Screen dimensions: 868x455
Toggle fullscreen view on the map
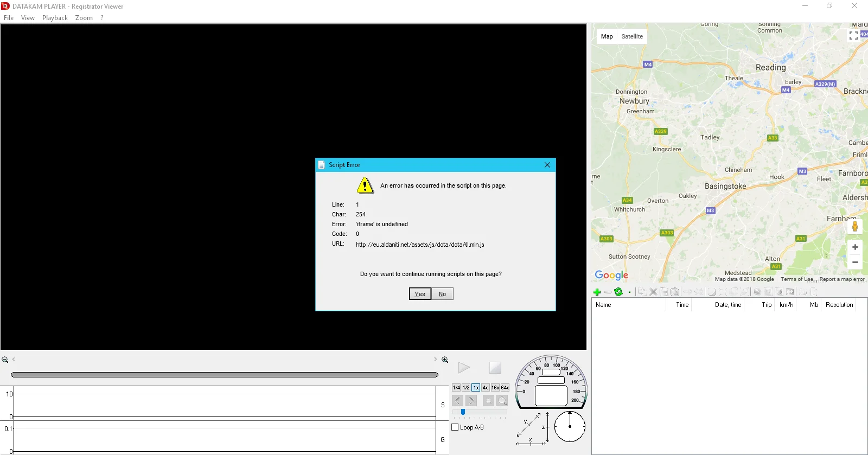(x=853, y=35)
